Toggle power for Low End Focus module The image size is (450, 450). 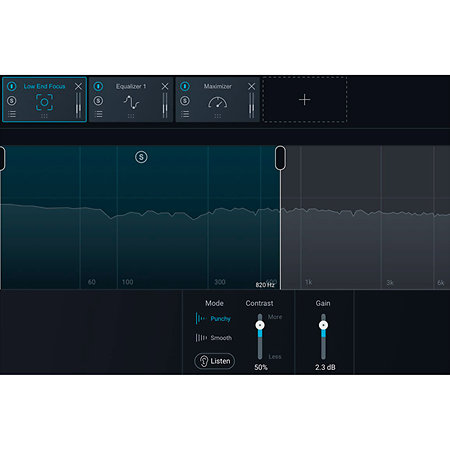coord(12,86)
